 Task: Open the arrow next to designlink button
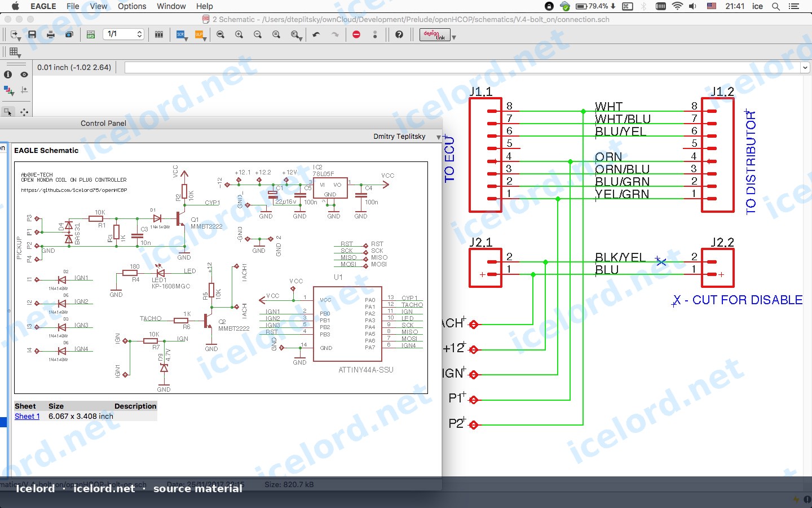[454, 37]
